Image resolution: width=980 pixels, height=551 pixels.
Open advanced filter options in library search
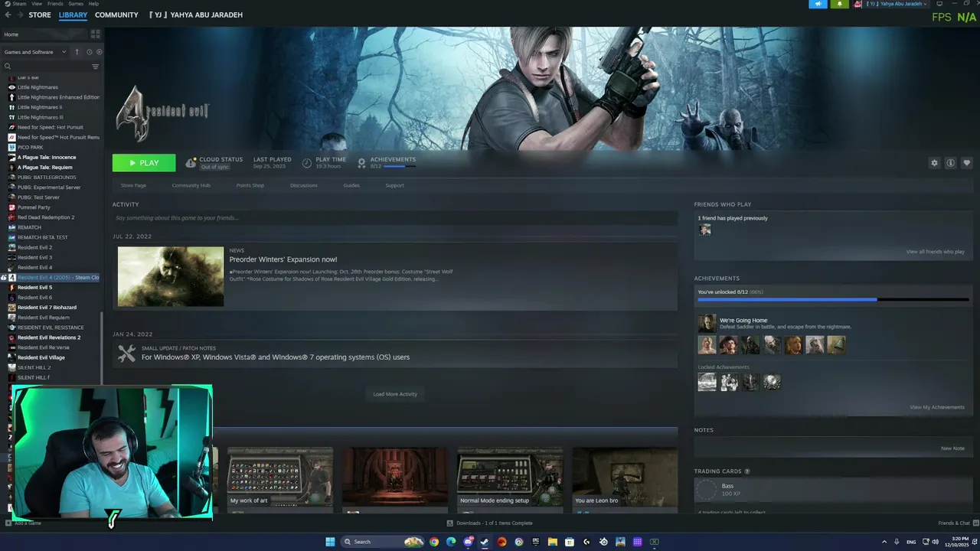click(95, 67)
